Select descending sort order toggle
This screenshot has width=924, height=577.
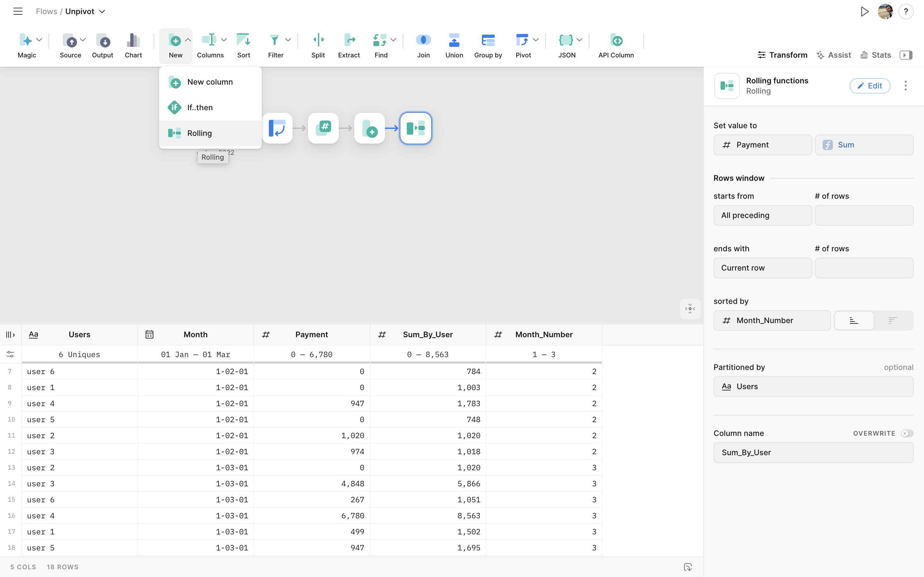[x=892, y=321]
